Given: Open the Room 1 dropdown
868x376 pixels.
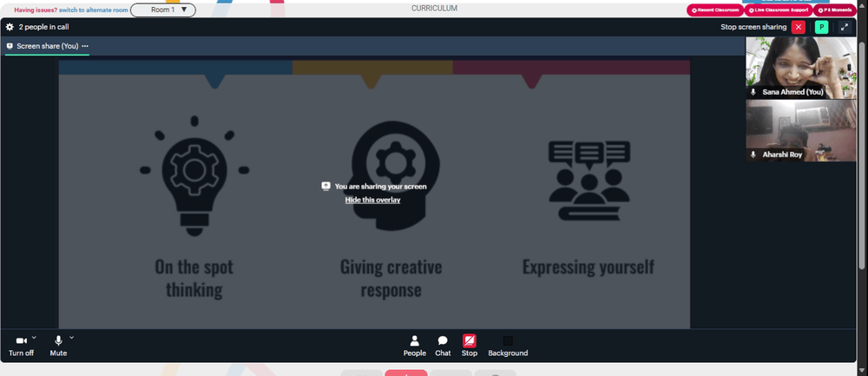Looking at the screenshot, I should point(163,10).
